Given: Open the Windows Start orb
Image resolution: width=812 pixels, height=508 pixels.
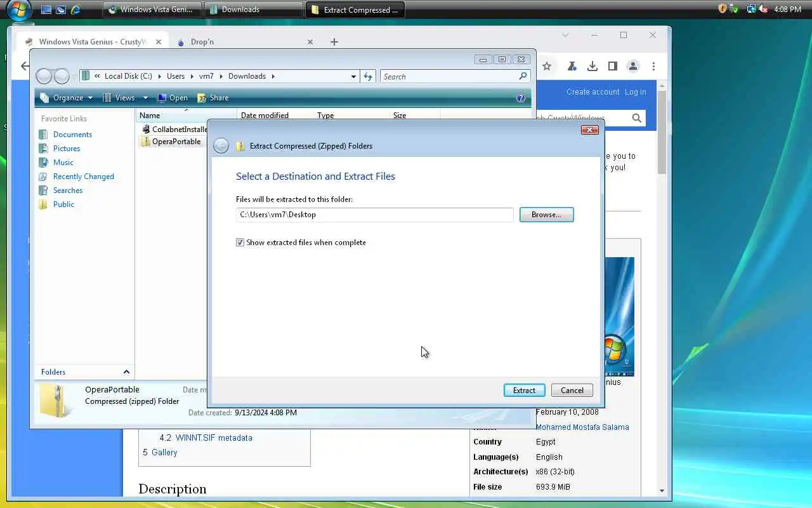Looking at the screenshot, I should (20, 10).
